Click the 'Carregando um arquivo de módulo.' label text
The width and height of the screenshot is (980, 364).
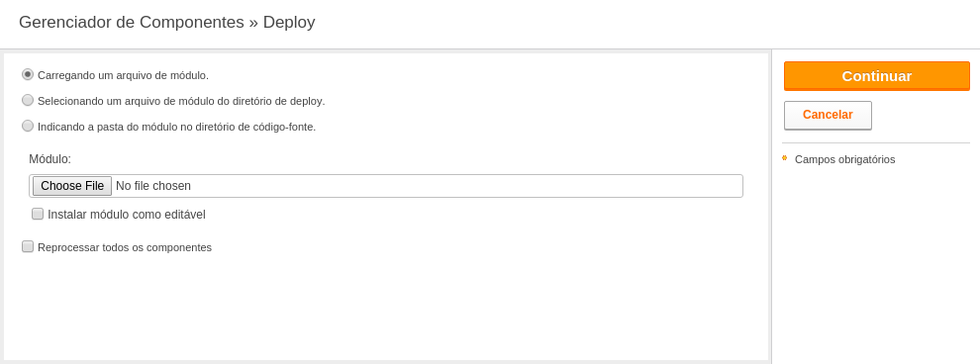pyautogui.click(x=123, y=75)
